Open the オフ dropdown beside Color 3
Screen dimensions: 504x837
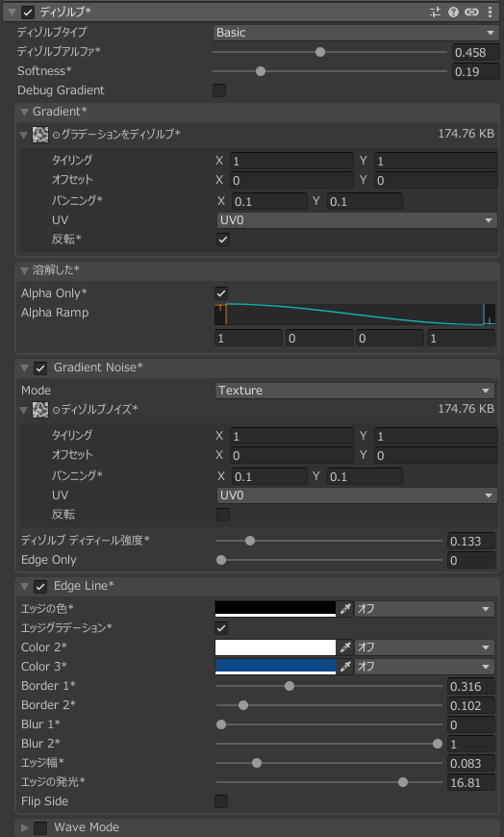tap(424, 666)
